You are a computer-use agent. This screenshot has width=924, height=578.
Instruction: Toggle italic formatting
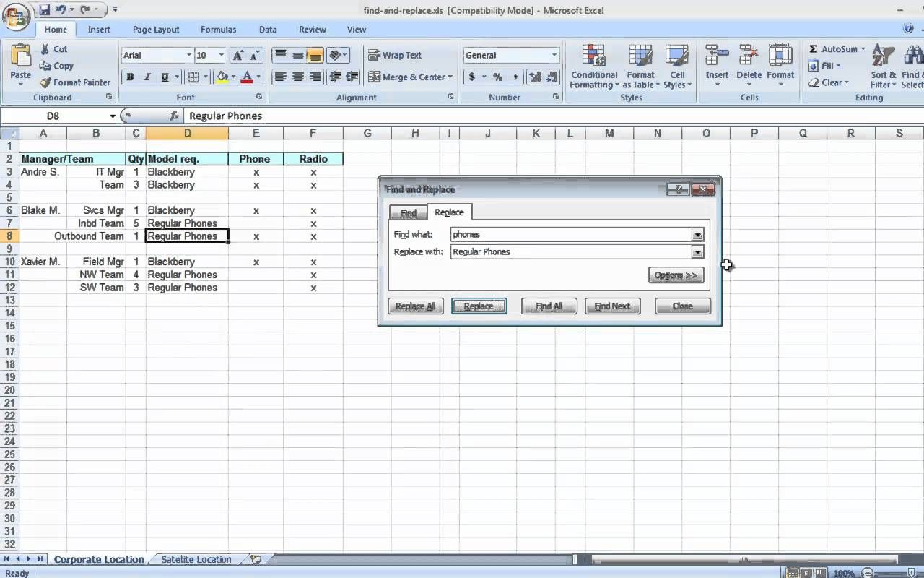pyautogui.click(x=147, y=77)
